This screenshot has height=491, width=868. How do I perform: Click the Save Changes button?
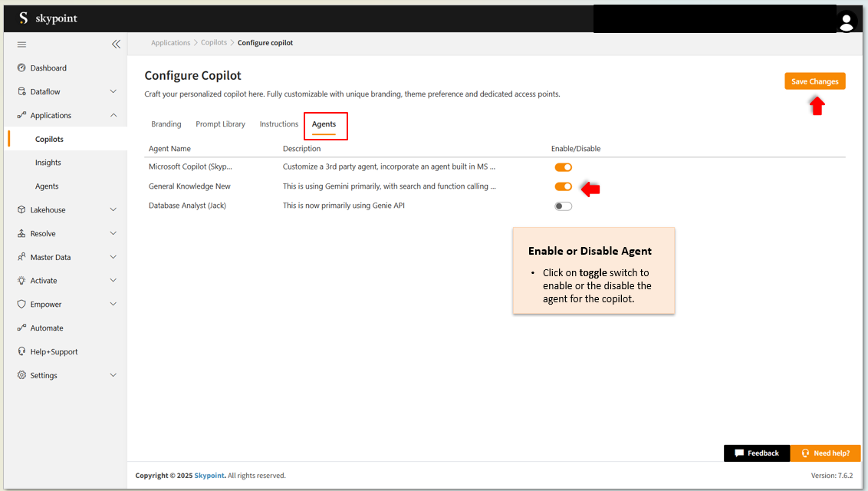click(x=814, y=81)
